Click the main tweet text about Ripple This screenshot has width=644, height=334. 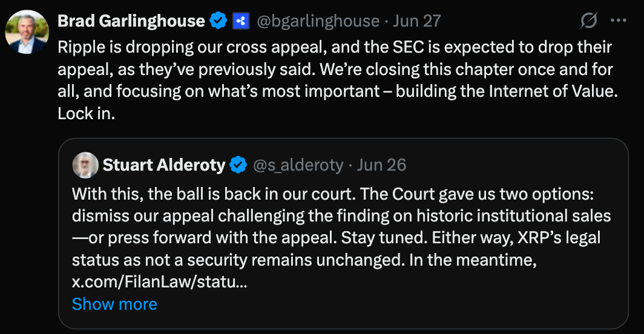point(338,80)
